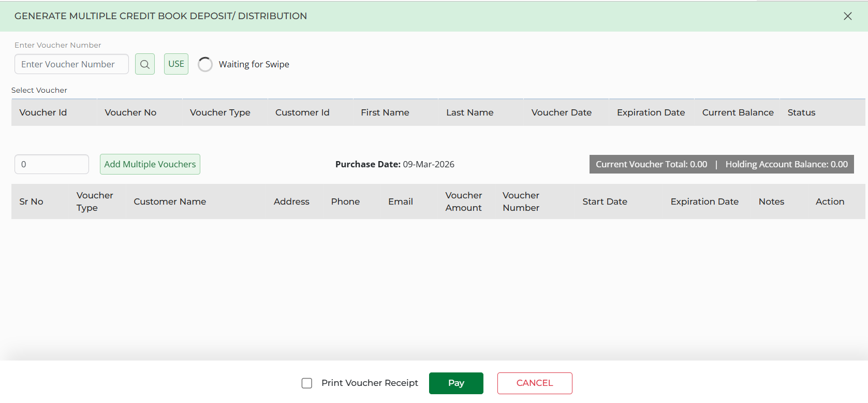This screenshot has height=403, width=868.
Task: Click Add Multiple Vouchers button
Action: point(150,164)
